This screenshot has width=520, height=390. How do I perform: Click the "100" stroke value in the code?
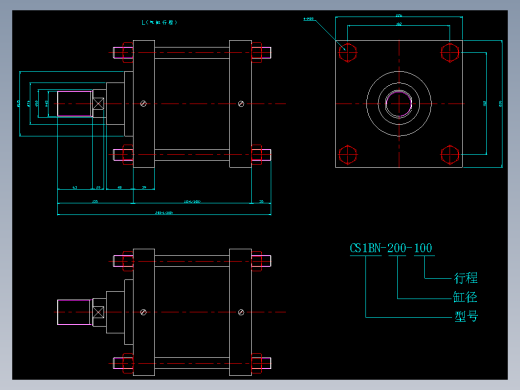(x=423, y=248)
